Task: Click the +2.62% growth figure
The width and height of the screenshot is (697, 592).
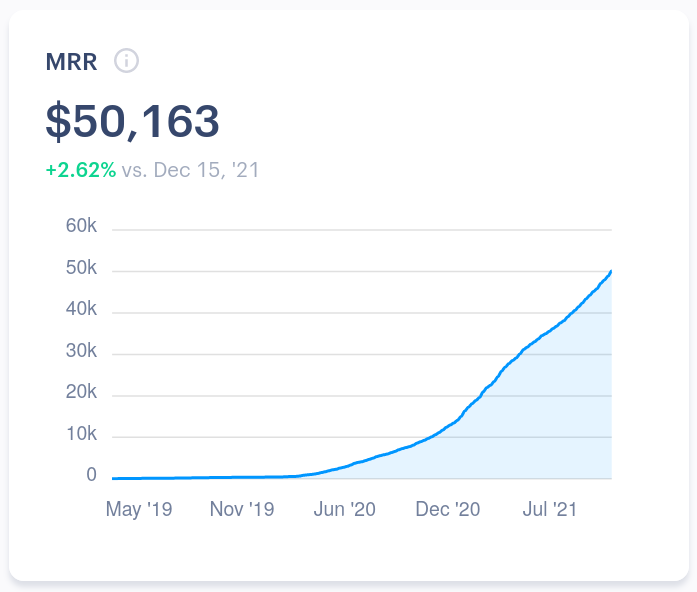Action: coord(81,170)
